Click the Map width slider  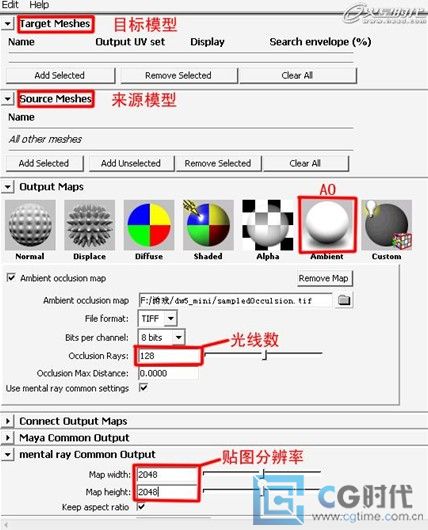[x=262, y=473]
